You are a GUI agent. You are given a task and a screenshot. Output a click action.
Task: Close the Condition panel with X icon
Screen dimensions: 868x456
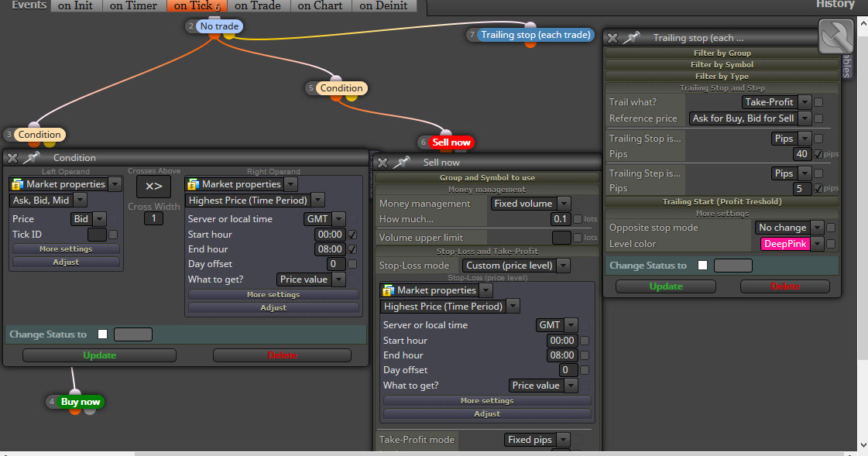12,158
